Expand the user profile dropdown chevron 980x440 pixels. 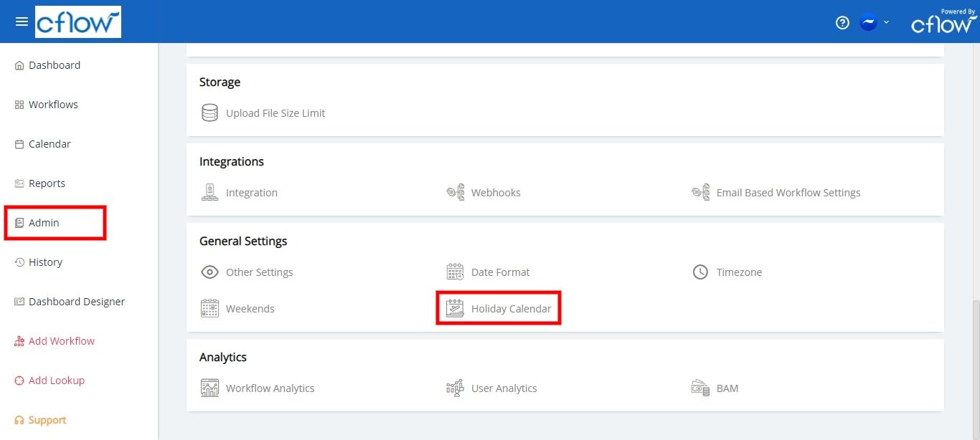[887, 22]
